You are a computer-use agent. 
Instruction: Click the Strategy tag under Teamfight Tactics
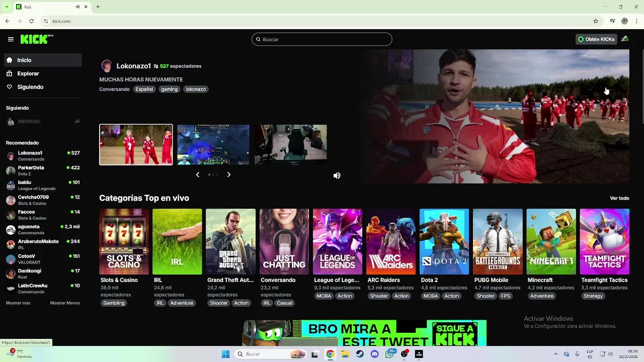point(593,296)
